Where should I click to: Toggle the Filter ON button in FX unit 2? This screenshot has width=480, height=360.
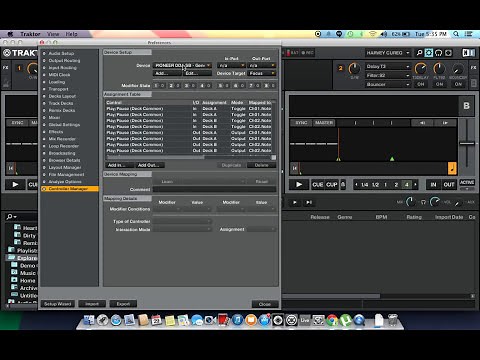click(x=439, y=84)
